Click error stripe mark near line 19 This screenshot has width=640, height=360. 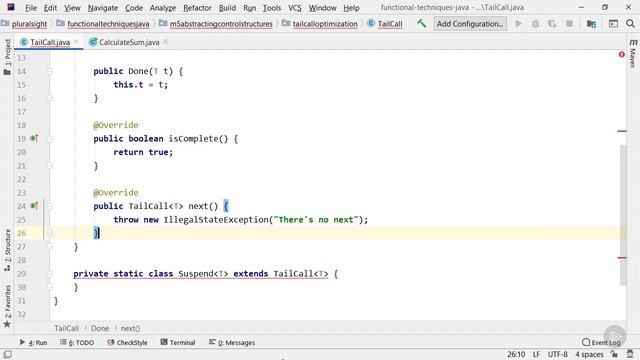(x=622, y=131)
